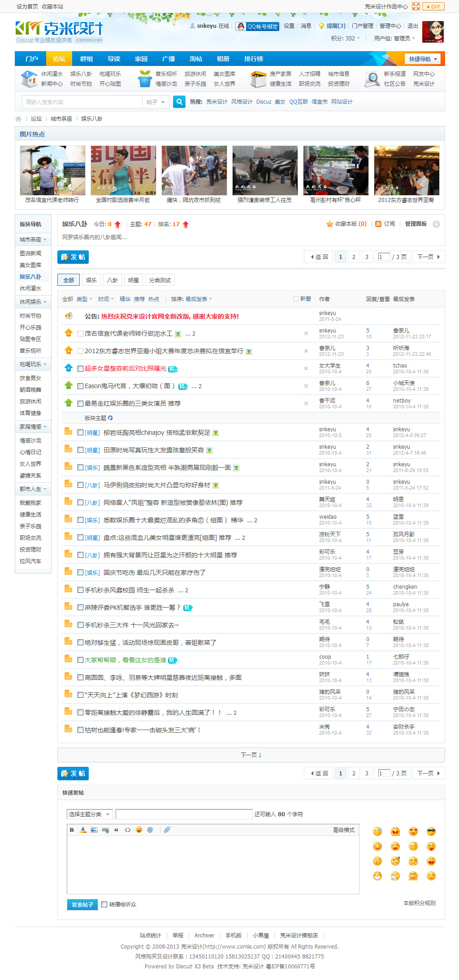Select the 八卦 thread category tab
The width and height of the screenshot is (459, 980).
pyautogui.click(x=113, y=280)
